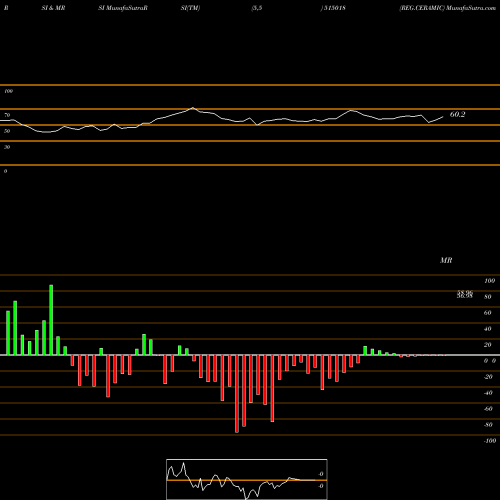500x500 pixels.
Task: Click the RSI axis label 100 on left
Action: 8,91
